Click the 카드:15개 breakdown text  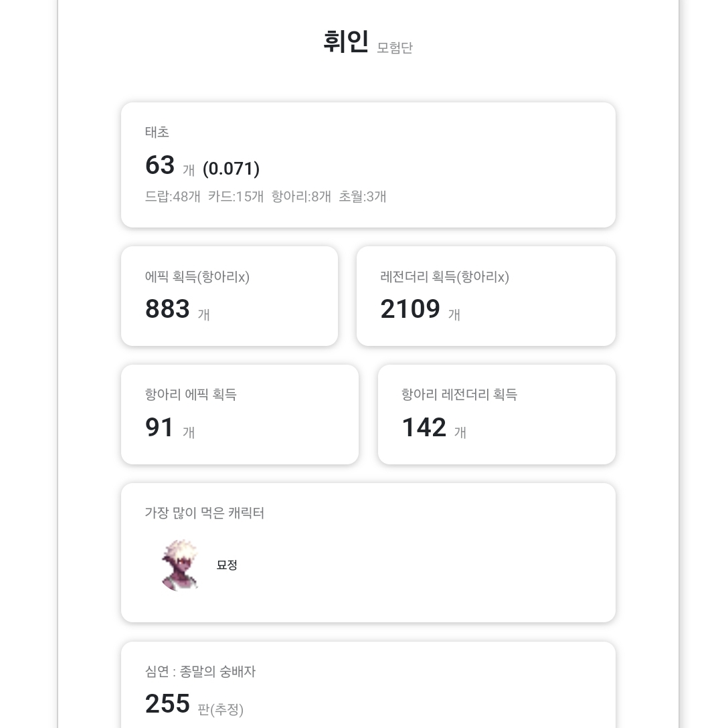[x=236, y=197]
